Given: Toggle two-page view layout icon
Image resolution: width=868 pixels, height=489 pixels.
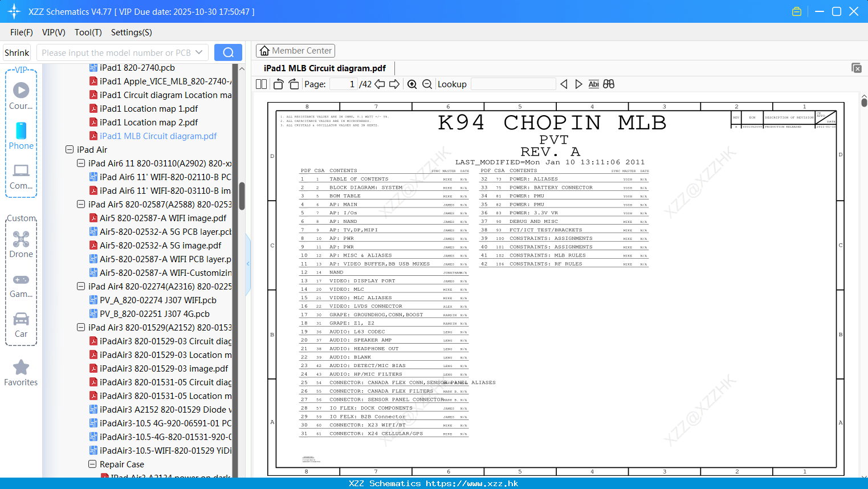Looking at the screenshot, I should (262, 84).
